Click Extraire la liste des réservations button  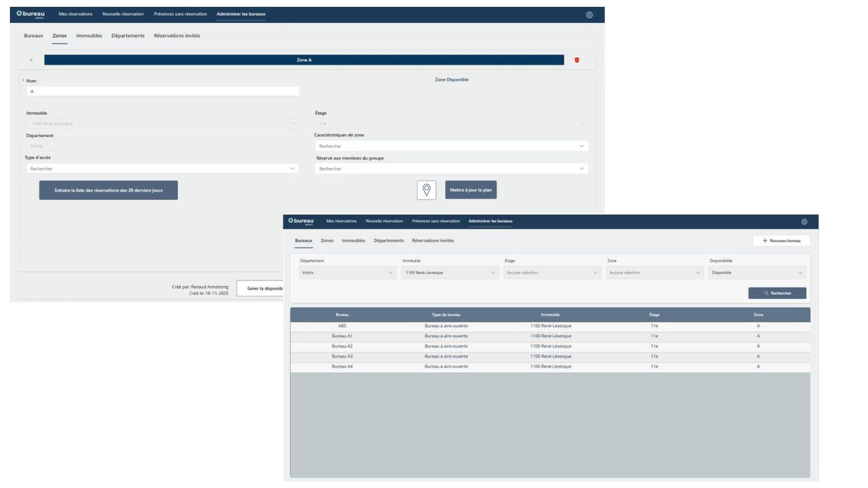pyautogui.click(x=108, y=190)
